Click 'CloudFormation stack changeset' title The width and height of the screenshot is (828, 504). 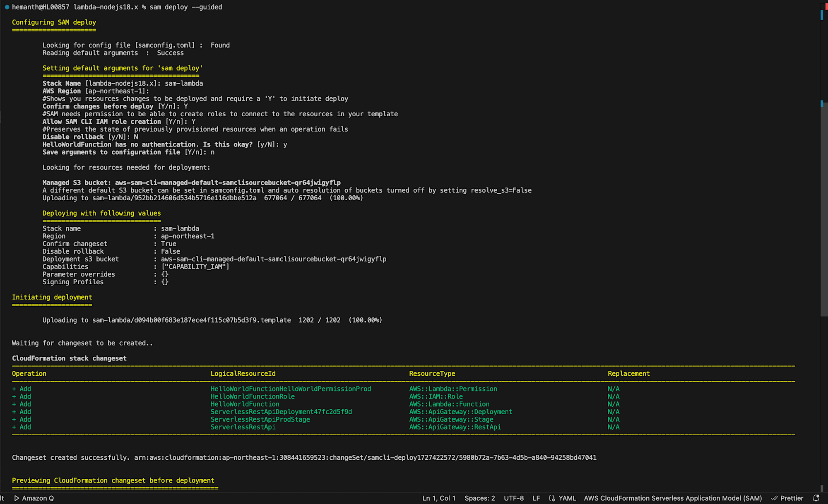(69, 358)
